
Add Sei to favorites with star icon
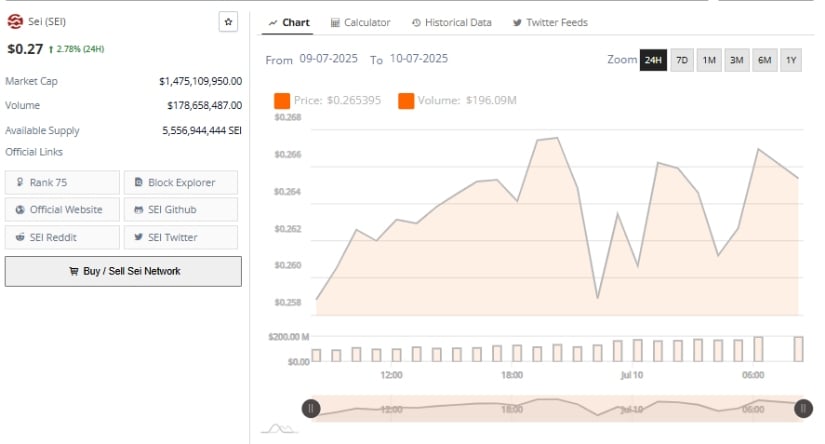click(x=228, y=22)
